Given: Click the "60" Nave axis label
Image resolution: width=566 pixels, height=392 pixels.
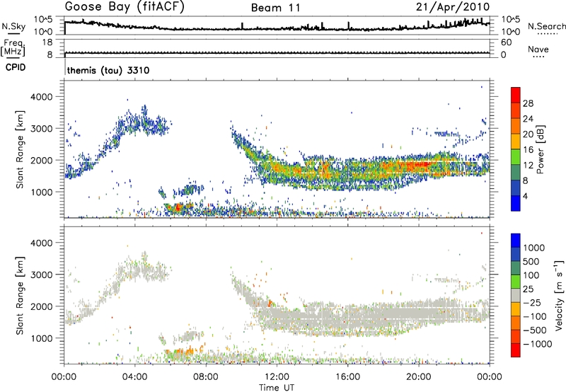Looking at the screenshot, I should (x=506, y=42).
